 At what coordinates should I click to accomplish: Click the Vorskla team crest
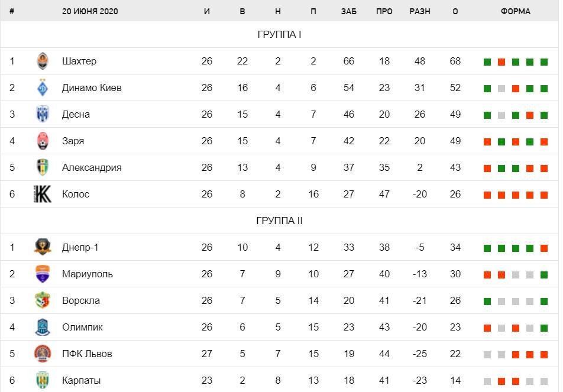click(x=43, y=300)
